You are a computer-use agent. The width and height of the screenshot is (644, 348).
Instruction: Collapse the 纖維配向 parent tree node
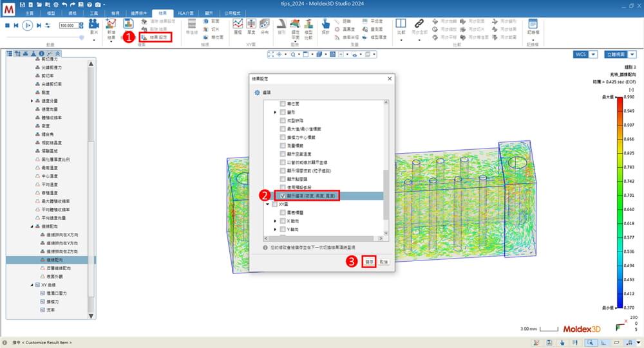[32, 226]
